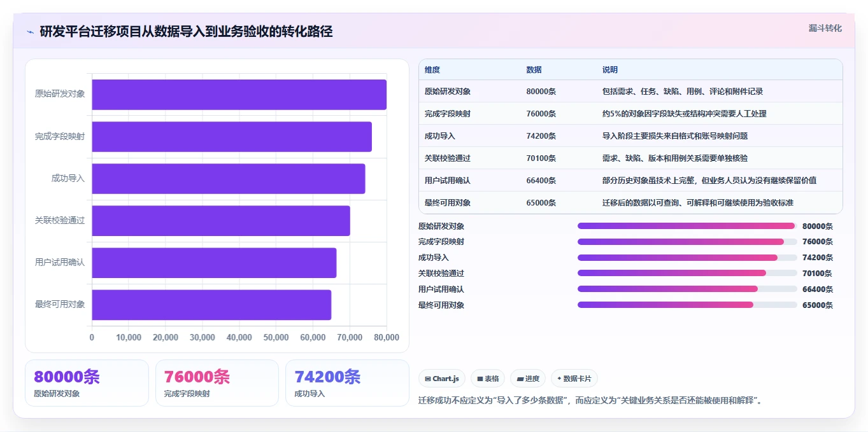The image size is (868, 432).
Task: Click the 完成字段映射 chart bar
Action: (x=232, y=136)
